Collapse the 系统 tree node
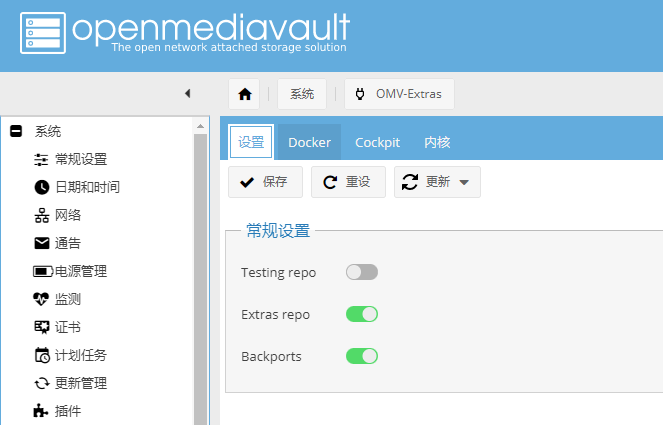Image resolution: width=663 pixels, height=425 pixels. click(x=16, y=131)
